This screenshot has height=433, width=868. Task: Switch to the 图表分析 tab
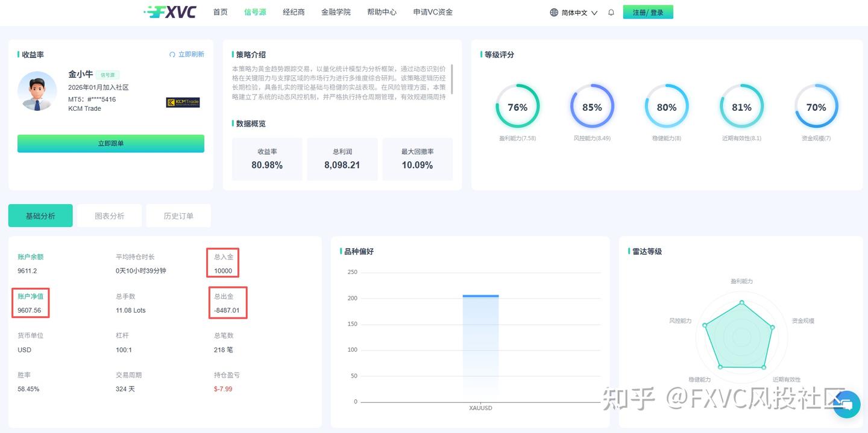[109, 215]
